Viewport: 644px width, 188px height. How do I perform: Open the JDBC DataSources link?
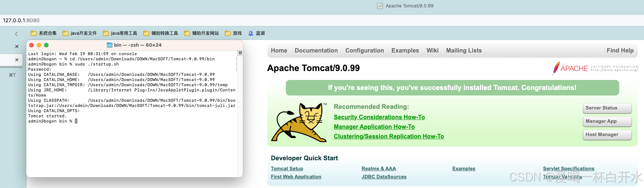coord(384,177)
